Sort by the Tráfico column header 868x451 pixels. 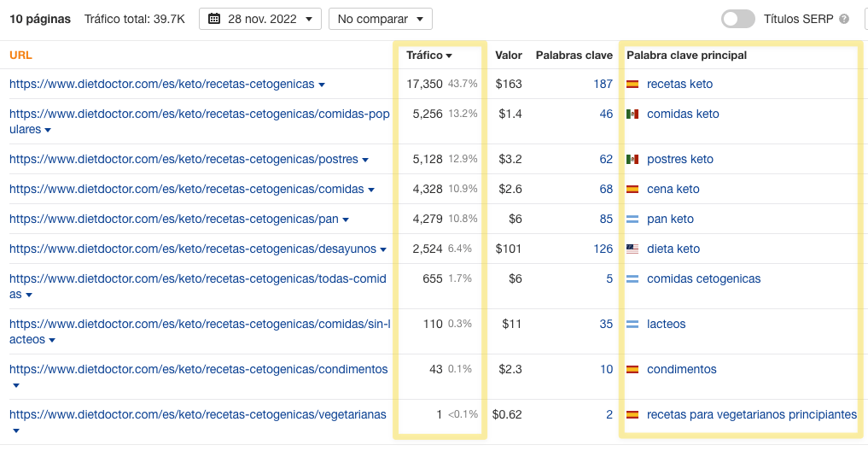coord(429,56)
